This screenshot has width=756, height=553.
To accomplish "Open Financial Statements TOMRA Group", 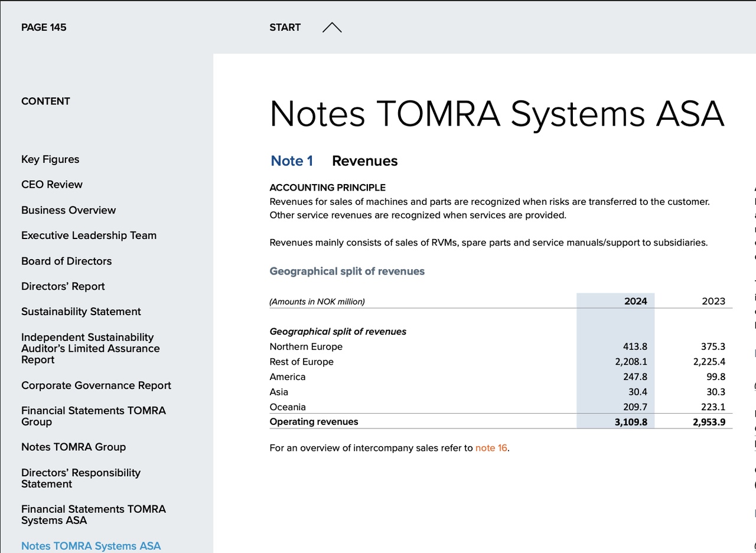I will point(93,416).
